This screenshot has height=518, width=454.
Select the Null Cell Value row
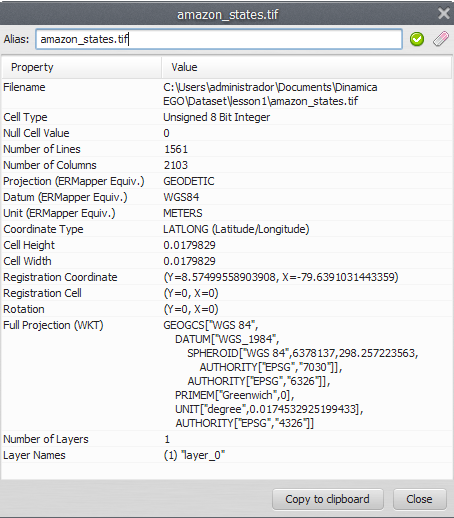pos(227,133)
